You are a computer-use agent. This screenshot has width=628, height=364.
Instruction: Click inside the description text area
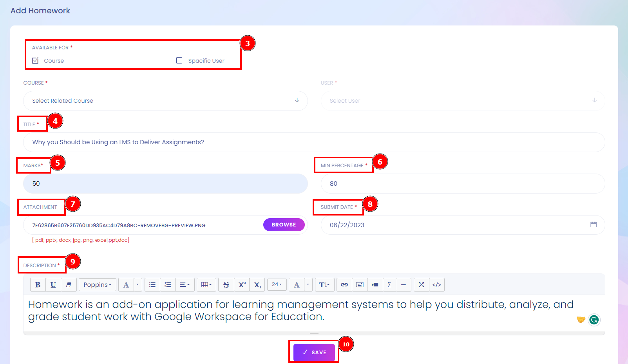click(x=314, y=313)
